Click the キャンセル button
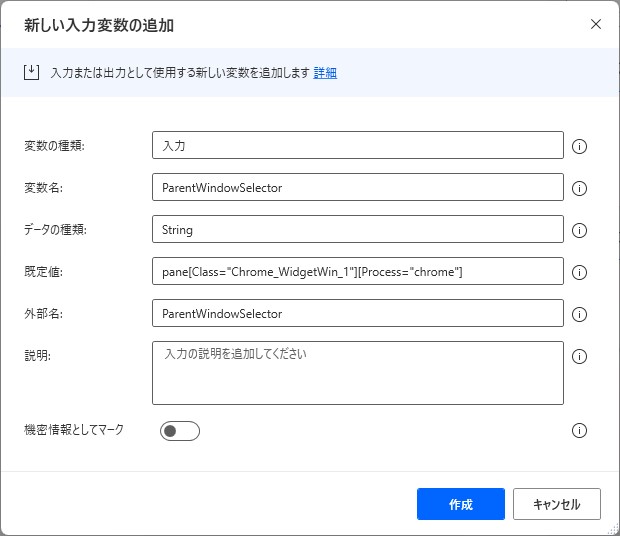620x536 pixels. (557, 504)
